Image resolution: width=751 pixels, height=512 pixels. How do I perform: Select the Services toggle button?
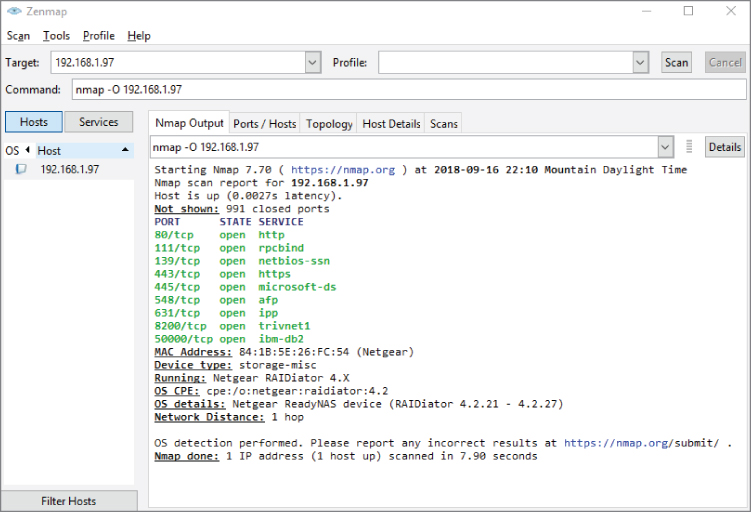click(x=99, y=122)
